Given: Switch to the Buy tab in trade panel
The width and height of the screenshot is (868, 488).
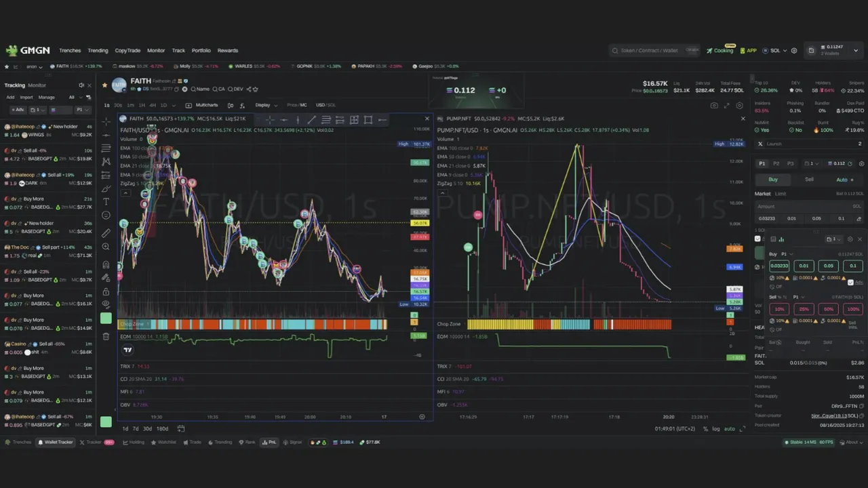Looking at the screenshot, I should pyautogui.click(x=773, y=180).
